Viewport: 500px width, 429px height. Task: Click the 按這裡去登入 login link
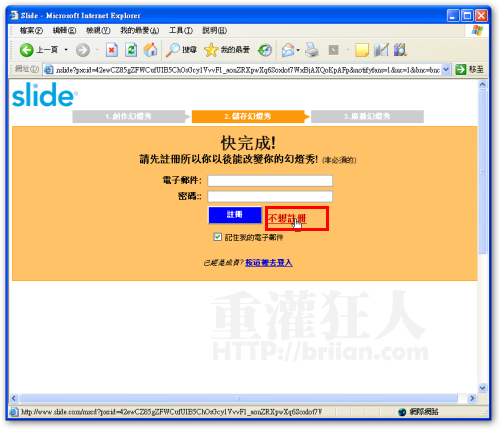pyautogui.click(x=269, y=263)
